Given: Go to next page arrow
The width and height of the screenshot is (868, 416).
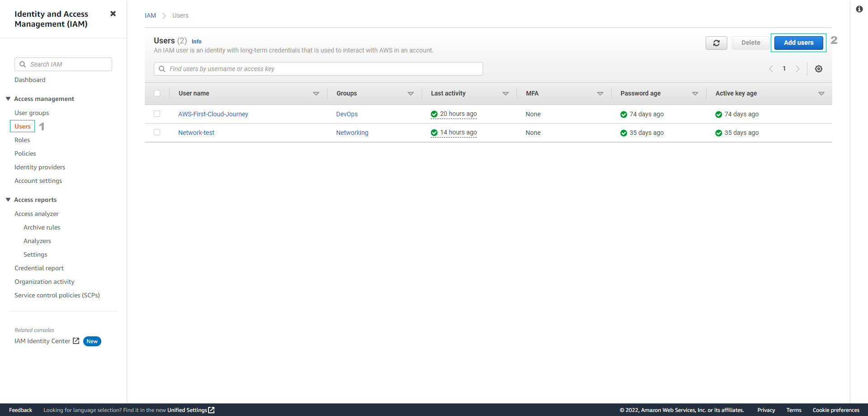Looking at the screenshot, I should tap(797, 69).
